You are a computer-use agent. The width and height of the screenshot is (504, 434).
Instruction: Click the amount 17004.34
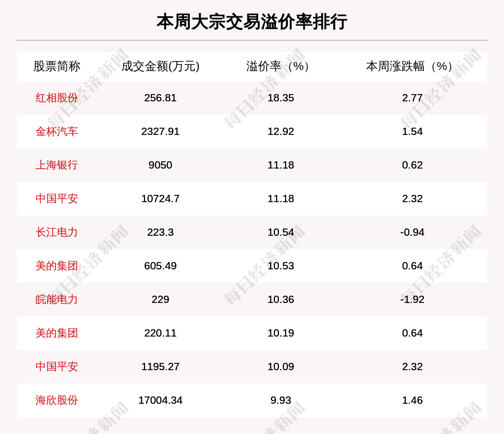(x=160, y=400)
